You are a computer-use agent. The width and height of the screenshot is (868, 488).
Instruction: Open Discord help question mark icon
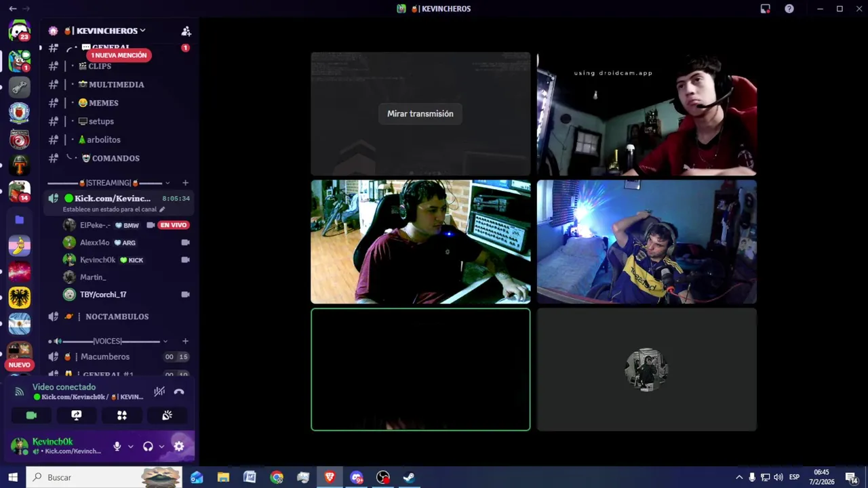789,9
